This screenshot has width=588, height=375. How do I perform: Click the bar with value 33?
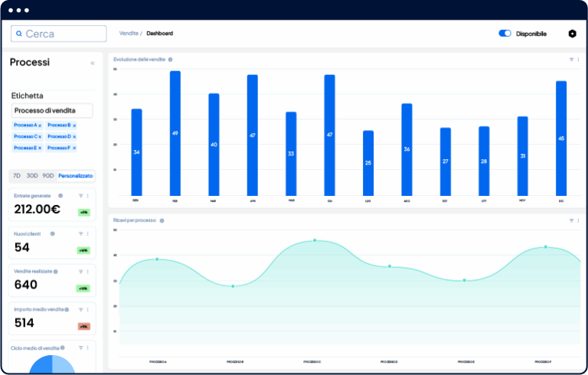pos(291,154)
